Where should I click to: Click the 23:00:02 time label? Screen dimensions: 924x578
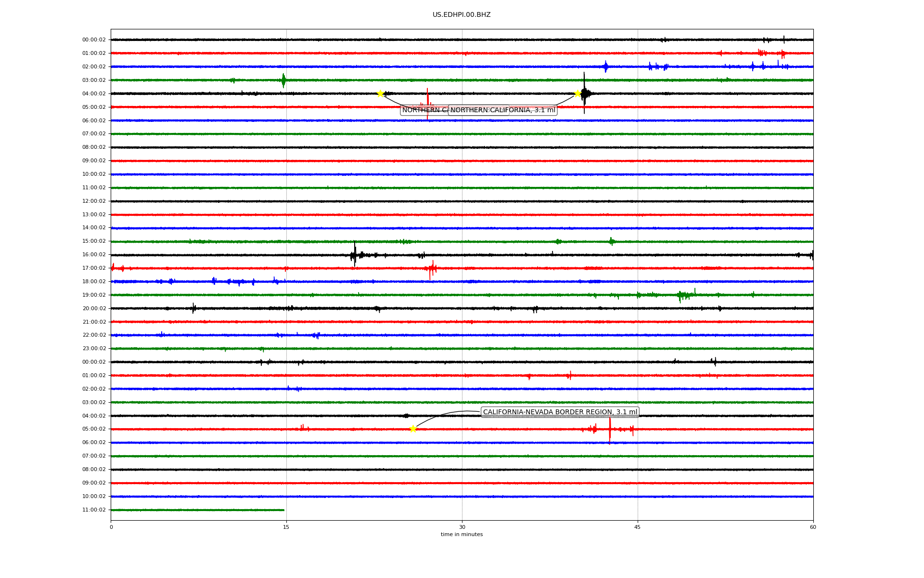[x=94, y=348]
